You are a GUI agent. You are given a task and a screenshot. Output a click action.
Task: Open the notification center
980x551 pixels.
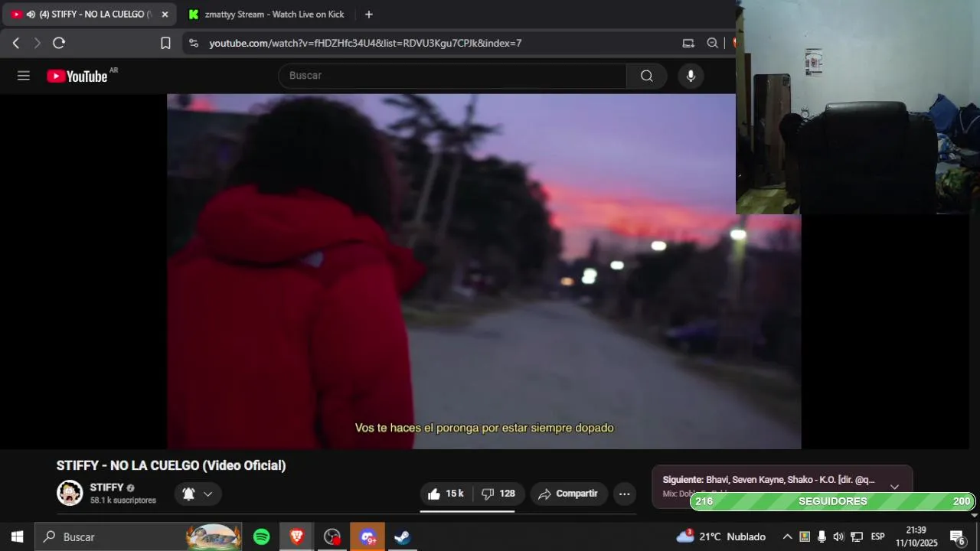[958, 536]
